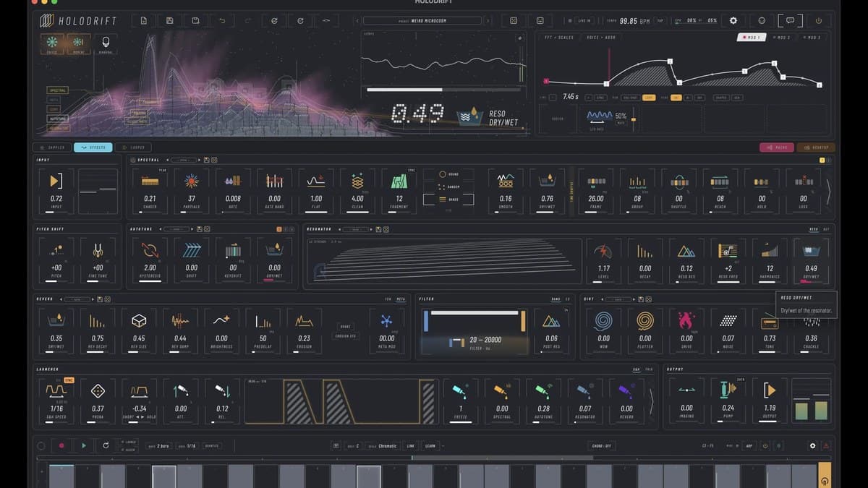The image size is (868, 488).
Task: Click the Macro button
Action: point(776,147)
